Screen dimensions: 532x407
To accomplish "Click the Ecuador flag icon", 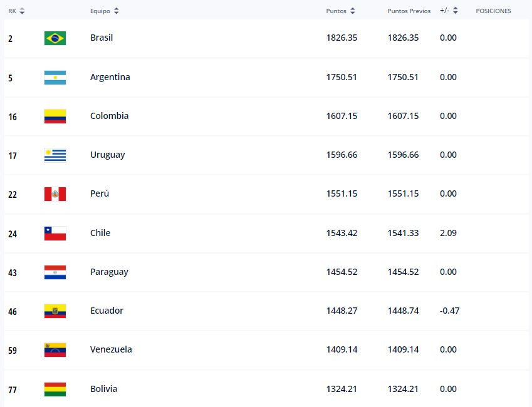I will pyautogui.click(x=55, y=311).
